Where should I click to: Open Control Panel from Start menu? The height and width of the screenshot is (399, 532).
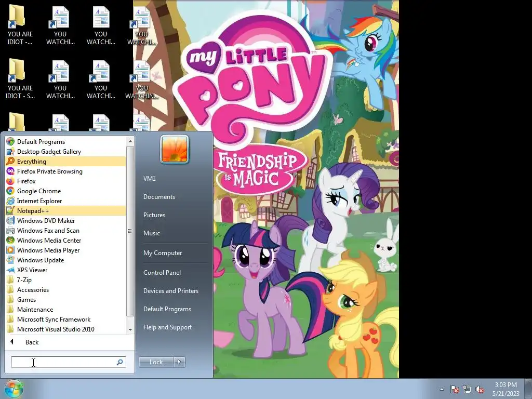162,272
